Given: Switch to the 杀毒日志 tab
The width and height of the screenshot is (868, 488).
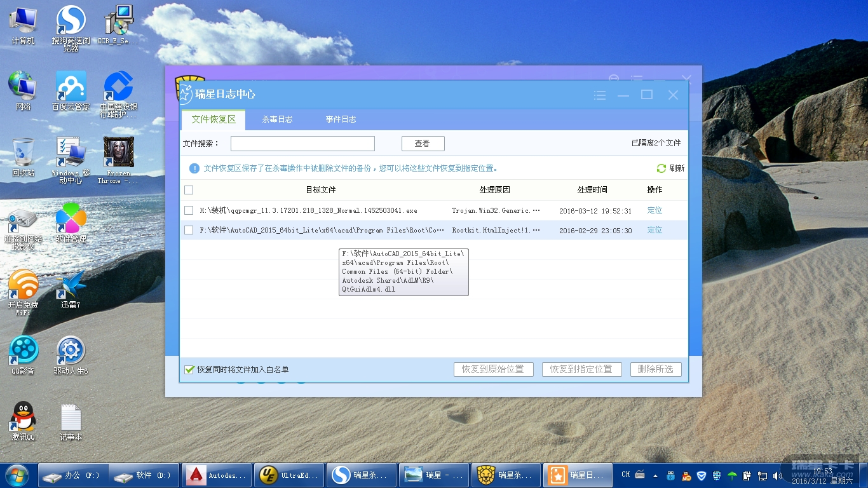Looking at the screenshot, I should (x=277, y=119).
